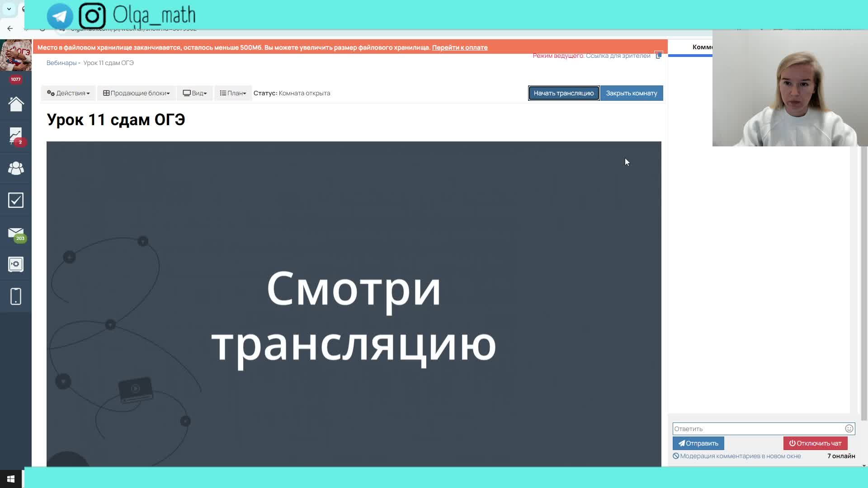The width and height of the screenshot is (868, 488).
Task: Open the browser tab list chevron
Action: [9, 9]
